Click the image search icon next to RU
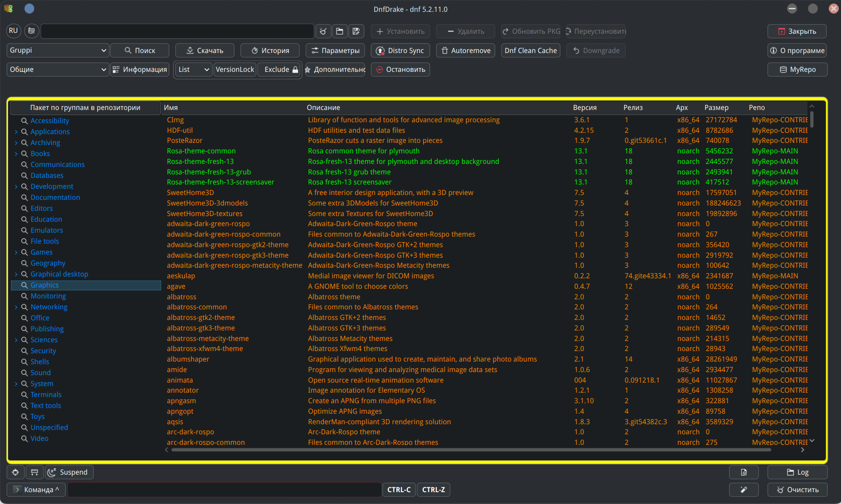841x504 pixels. point(32,31)
